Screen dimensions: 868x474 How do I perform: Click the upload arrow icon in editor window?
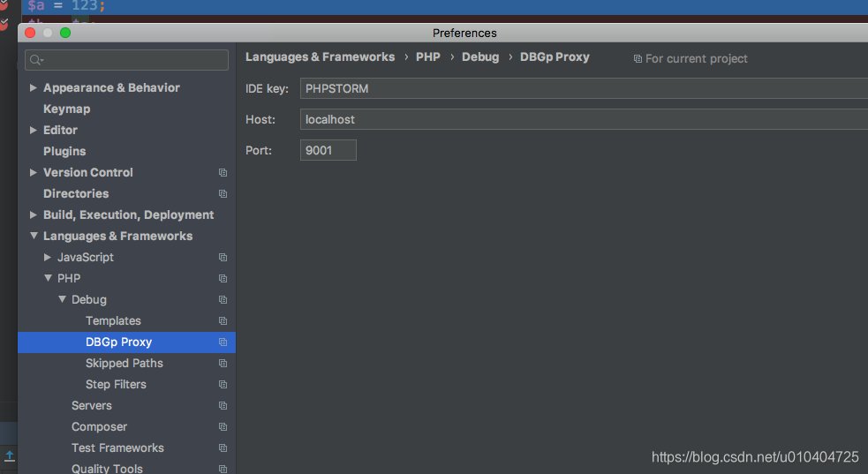pos(10,455)
